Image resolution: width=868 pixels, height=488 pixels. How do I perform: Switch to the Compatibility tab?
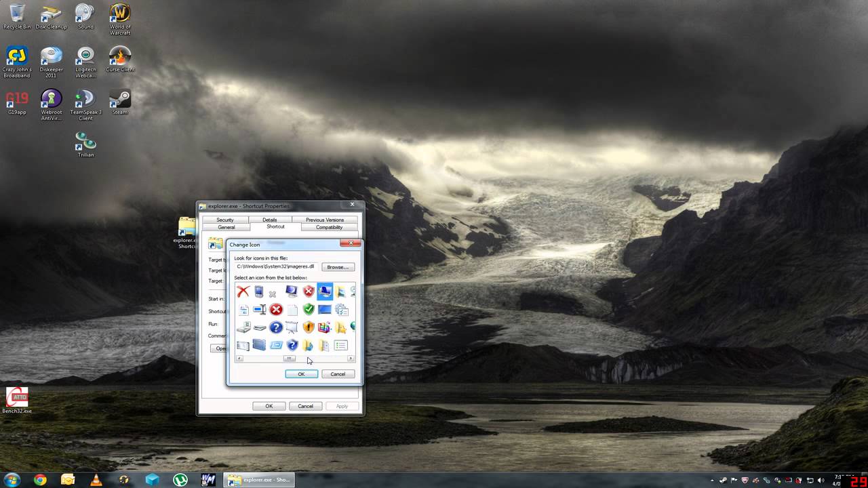coord(328,227)
